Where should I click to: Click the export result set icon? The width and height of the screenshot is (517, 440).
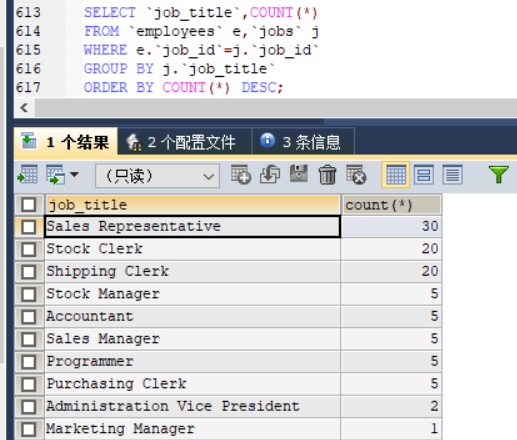pyautogui.click(x=27, y=174)
